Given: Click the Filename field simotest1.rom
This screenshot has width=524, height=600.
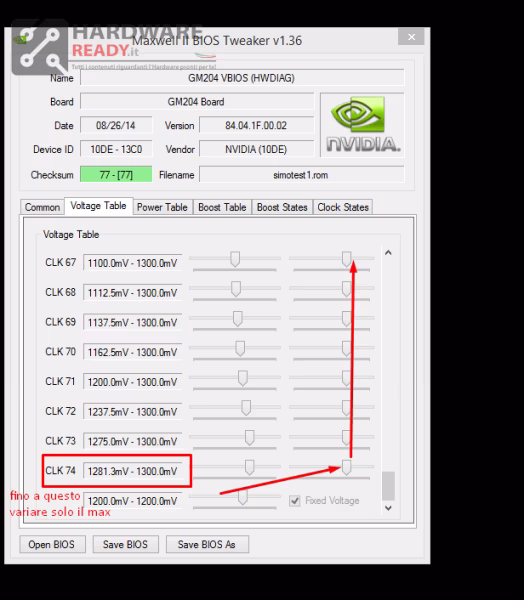Looking at the screenshot, I should [302, 175].
